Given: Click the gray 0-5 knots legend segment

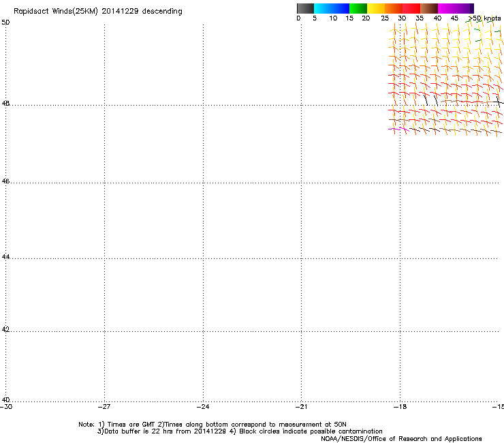Looking at the screenshot, I should [x=305, y=8].
